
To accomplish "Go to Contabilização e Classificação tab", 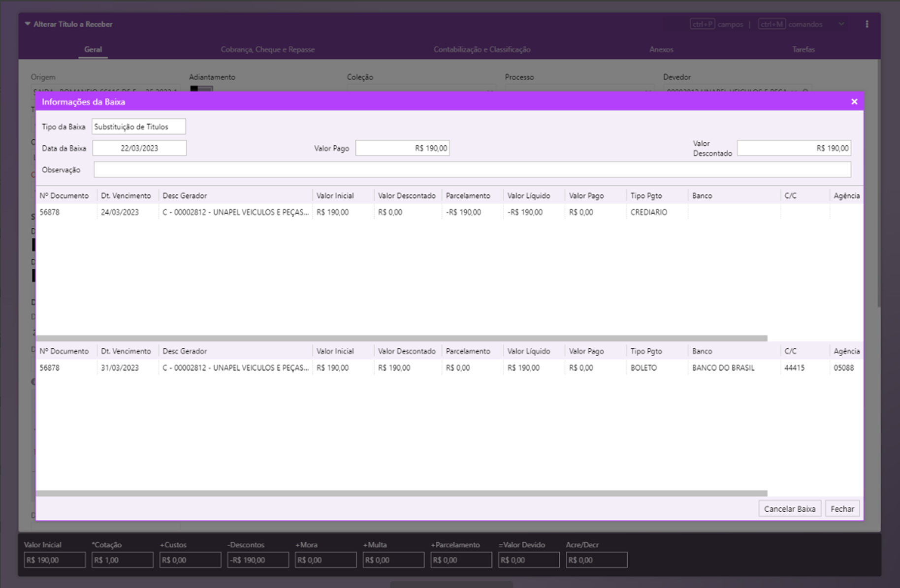I will tap(482, 49).
